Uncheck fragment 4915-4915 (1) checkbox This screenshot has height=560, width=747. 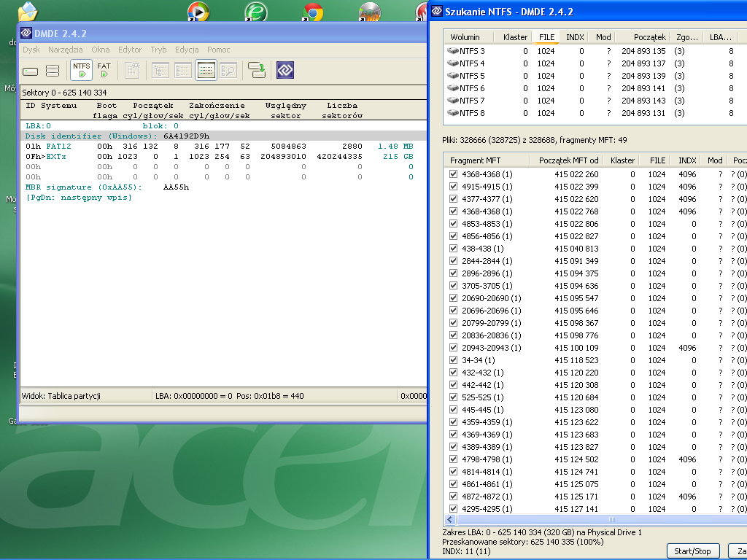453,187
